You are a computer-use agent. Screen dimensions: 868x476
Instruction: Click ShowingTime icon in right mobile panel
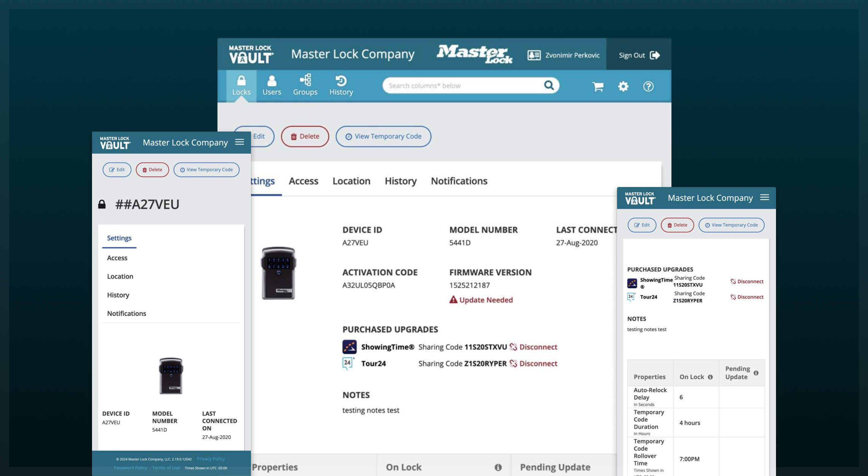click(632, 283)
